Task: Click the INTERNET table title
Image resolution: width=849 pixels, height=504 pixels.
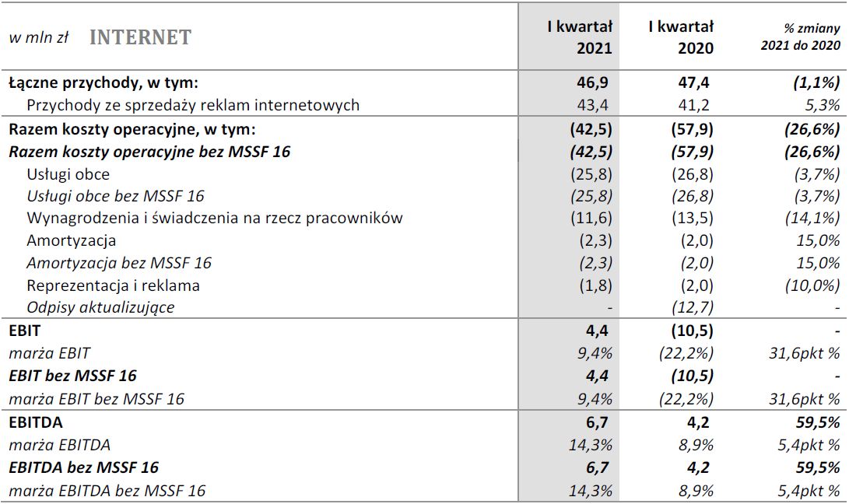Action: [x=140, y=37]
